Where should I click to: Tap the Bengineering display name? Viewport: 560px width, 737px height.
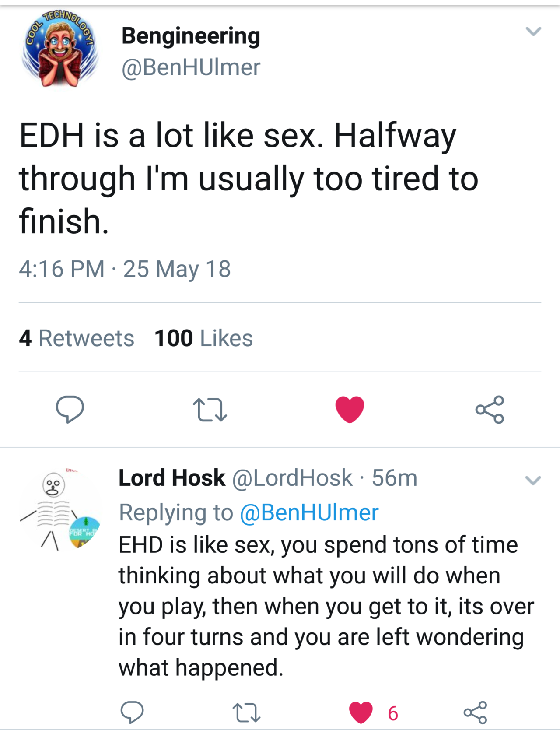pos(191,35)
